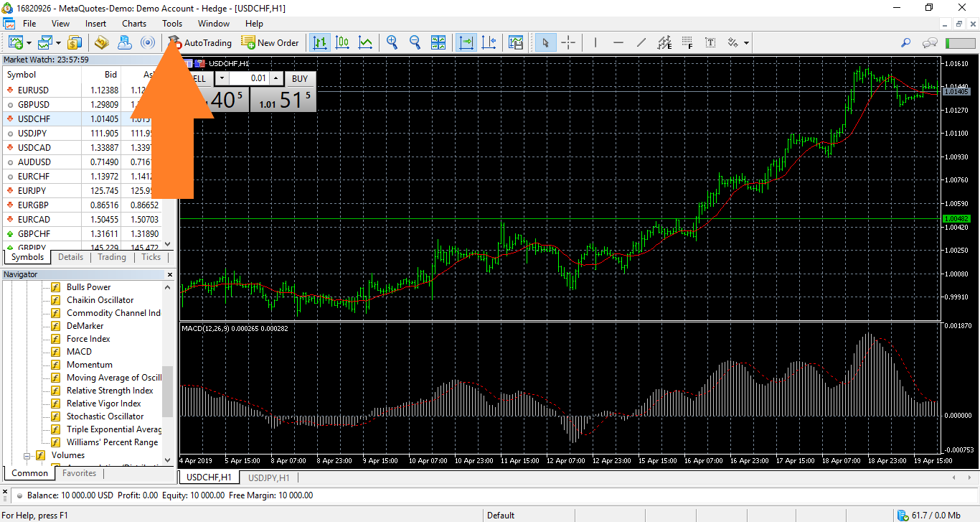Viewport: 980px width, 522px height.
Task: Zoom out of the chart
Action: pos(415,42)
